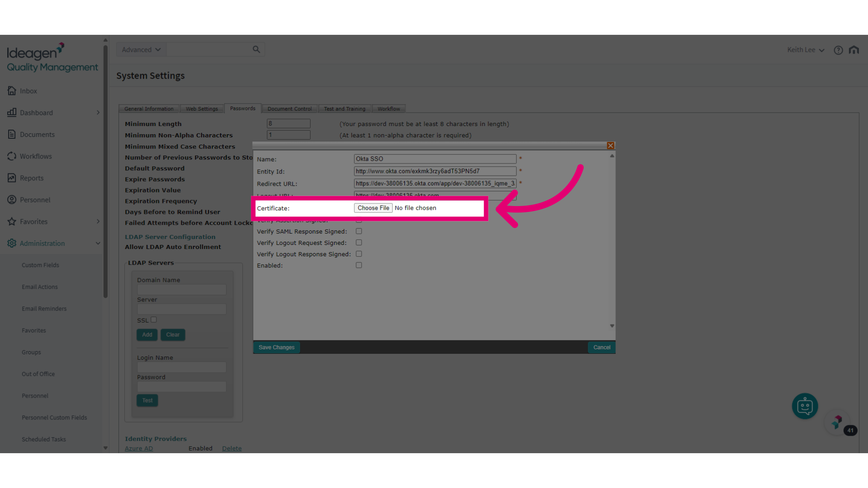Switch to Document Control tab
The width and height of the screenshot is (868, 488).
pos(289,109)
